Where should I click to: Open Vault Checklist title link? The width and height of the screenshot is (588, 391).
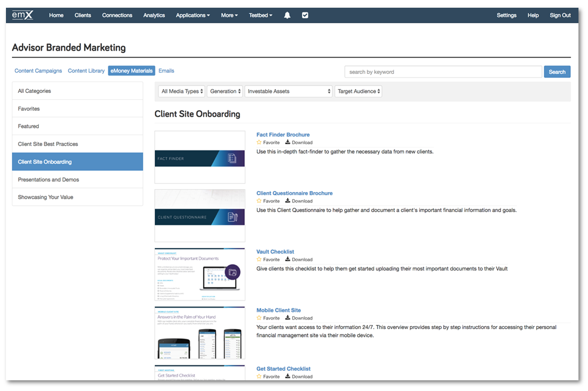click(x=275, y=252)
